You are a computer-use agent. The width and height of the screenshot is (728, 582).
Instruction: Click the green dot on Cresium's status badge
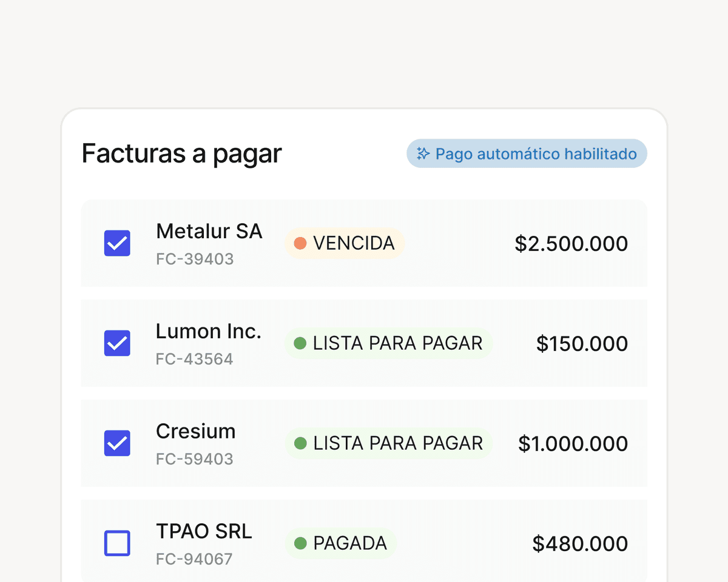[301, 443]
